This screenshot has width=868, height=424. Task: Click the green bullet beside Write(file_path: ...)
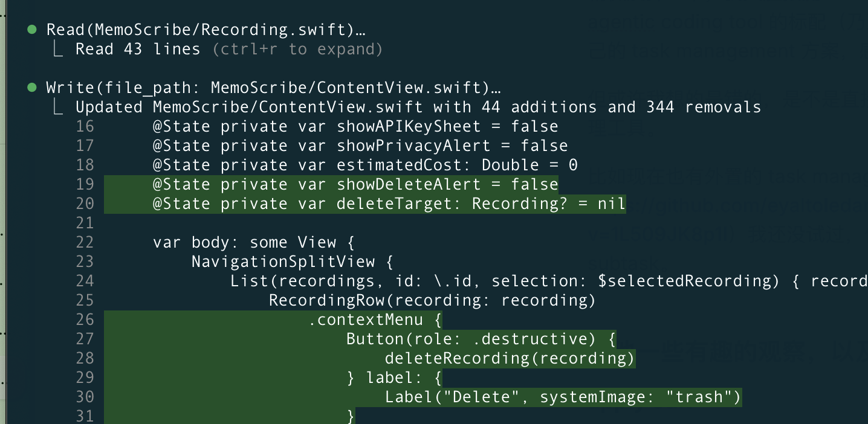pos(32,88)
